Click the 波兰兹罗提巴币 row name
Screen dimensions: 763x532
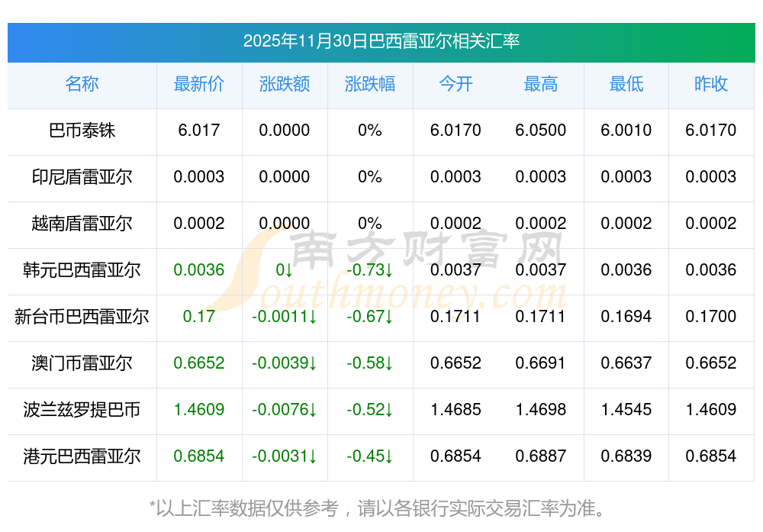click(82, 410)
